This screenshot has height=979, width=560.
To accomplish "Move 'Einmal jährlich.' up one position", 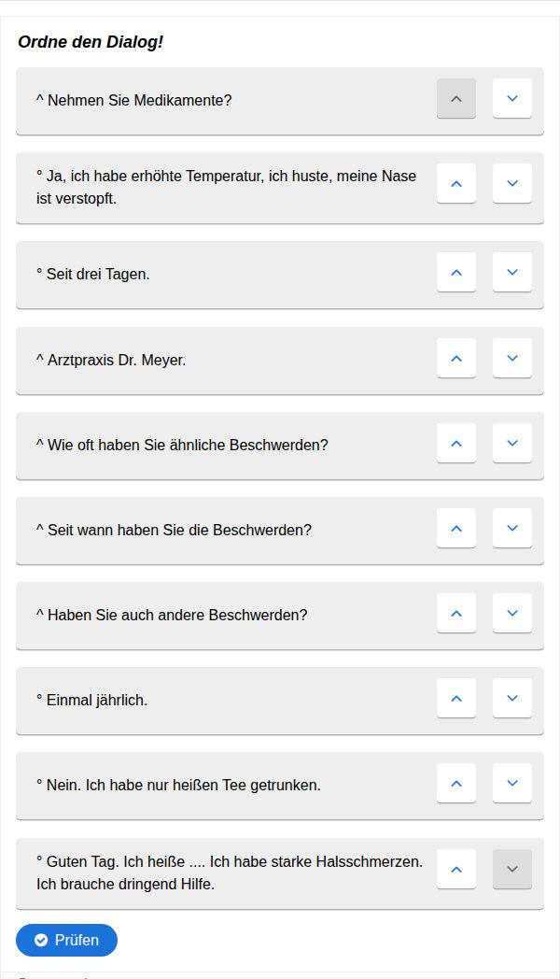I will 456,698.
